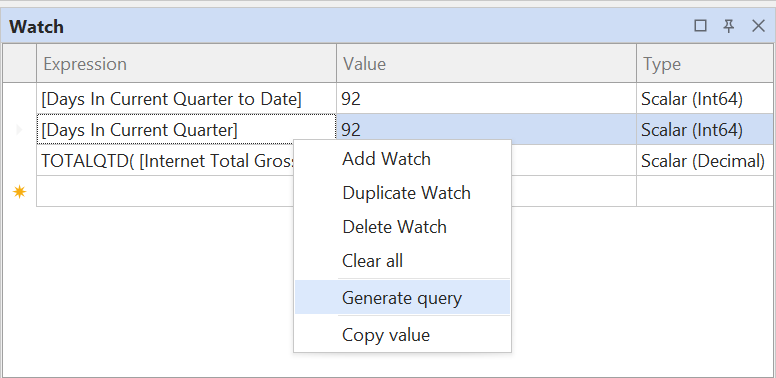776x378 pixels.
Task: Click the current row indicator arrow
Action: [19, 130]
